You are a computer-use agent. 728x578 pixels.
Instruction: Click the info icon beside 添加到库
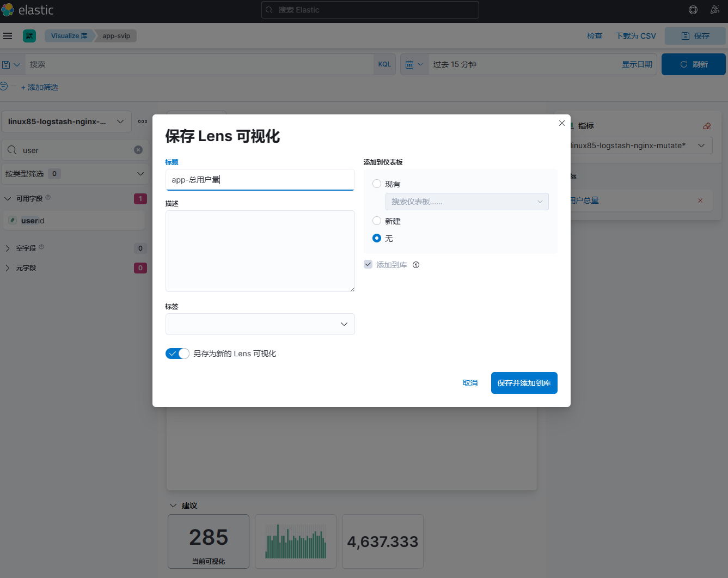pos(416,265)
